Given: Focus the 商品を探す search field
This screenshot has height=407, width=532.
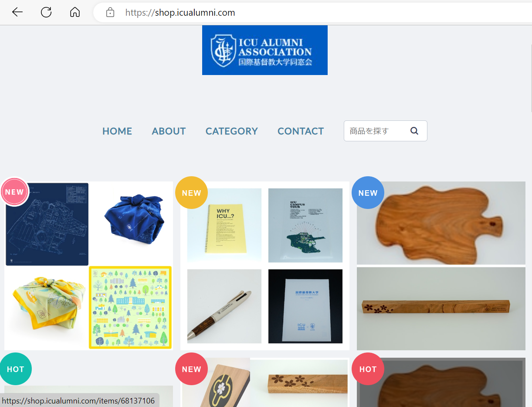Looking at the screenshot, I should pyautogui.click(x=376, y=131).
